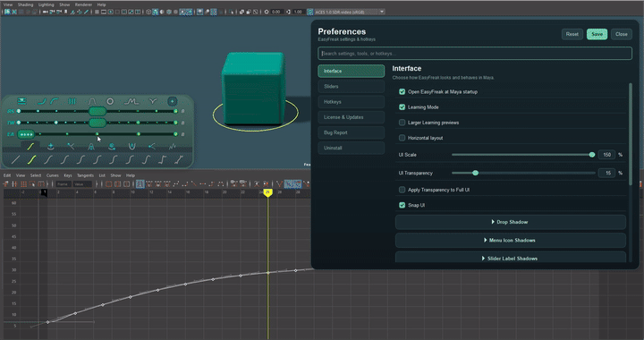
Task: Open the Uninstall tab
Action: (352, 148)
